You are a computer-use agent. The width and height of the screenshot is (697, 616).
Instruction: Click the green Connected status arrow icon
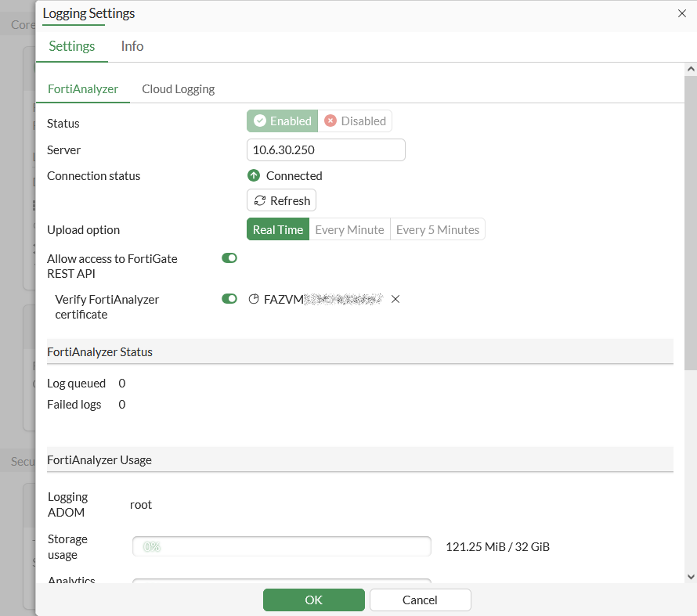[254, 176]
